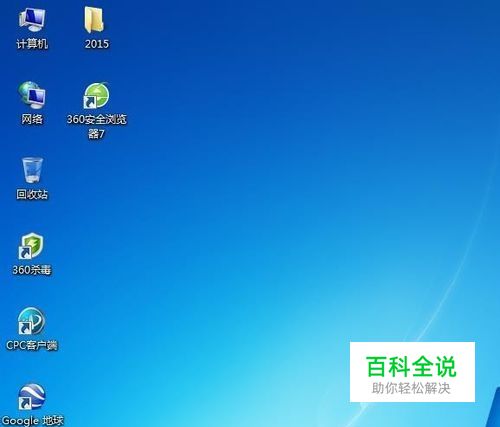Click the 360安全浏览器7 label text
Viewport: 500px width, 427px height.
click(97, 126)
